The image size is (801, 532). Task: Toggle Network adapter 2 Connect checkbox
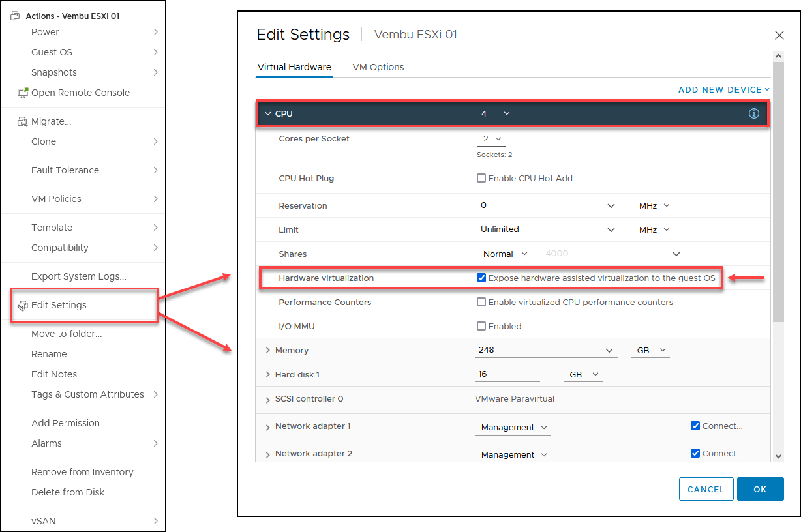(x=695, y=453)
